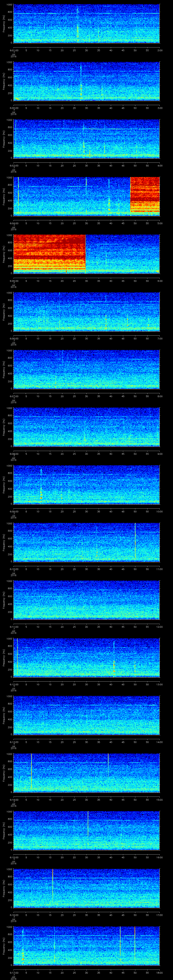The image size is (173, 980).
Task: Open the spectrogram panel starting at 6:08:00
Action: [x=86, y=427]
